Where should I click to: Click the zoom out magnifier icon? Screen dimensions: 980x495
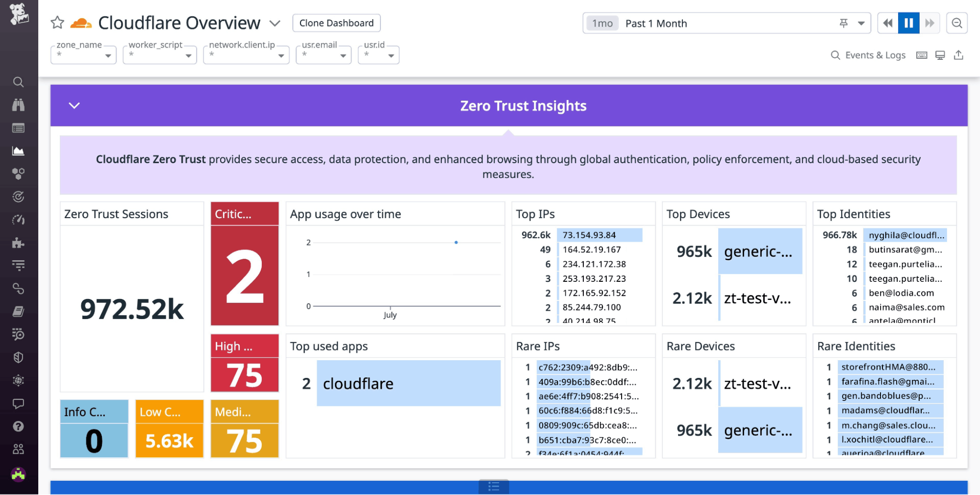pyautogui.click(x=956, y=23)
